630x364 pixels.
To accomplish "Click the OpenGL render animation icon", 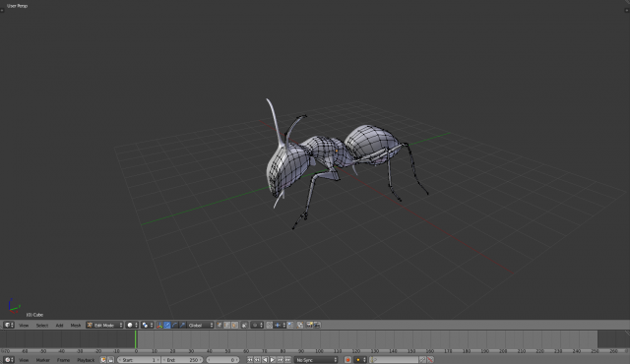I will (317, 325).
